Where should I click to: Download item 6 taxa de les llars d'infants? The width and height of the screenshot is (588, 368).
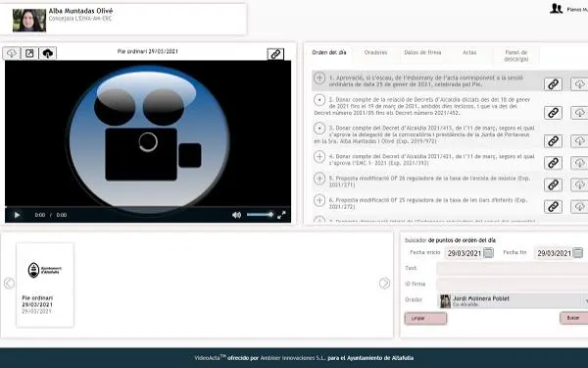coord(579,206)
